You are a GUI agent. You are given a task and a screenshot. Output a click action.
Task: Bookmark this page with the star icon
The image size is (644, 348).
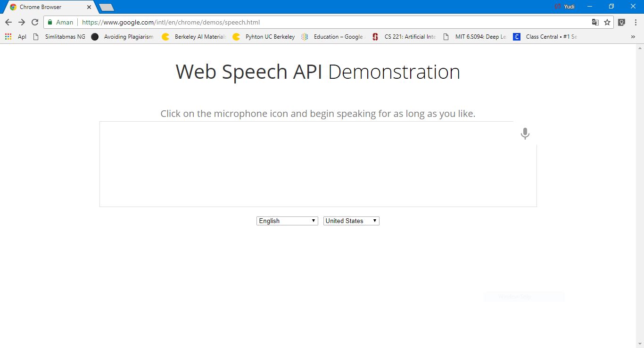[x=607, y=22]
